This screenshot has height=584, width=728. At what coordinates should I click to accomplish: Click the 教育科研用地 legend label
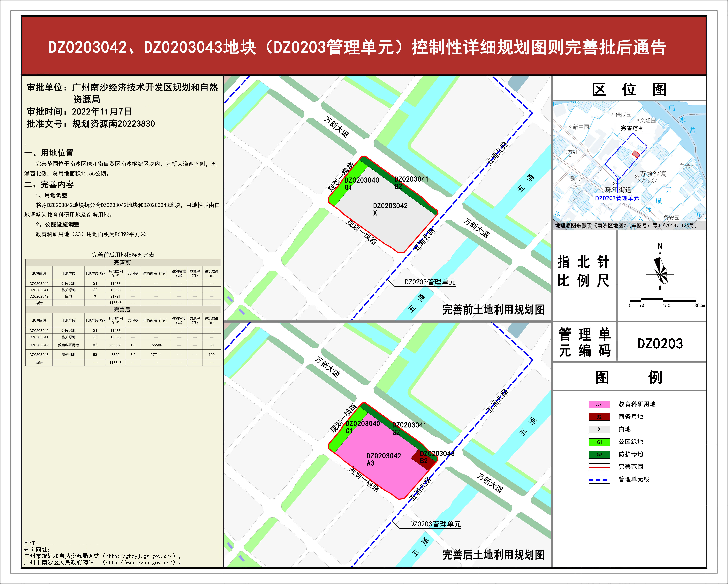pyautogui.click(x=637, y=404)
